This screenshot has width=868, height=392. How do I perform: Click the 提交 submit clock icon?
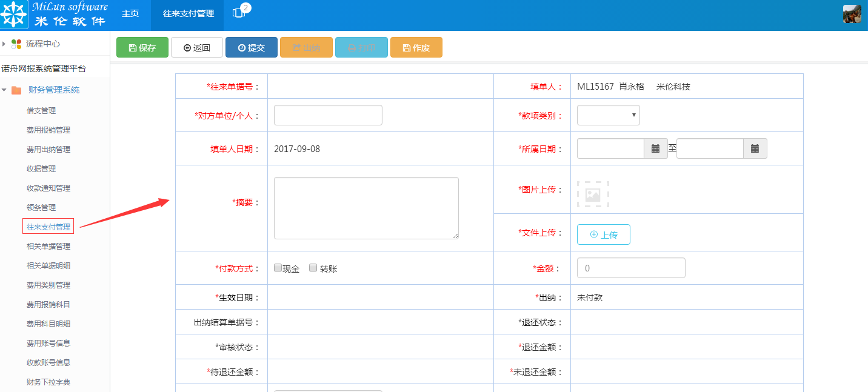tap(241, 47)
